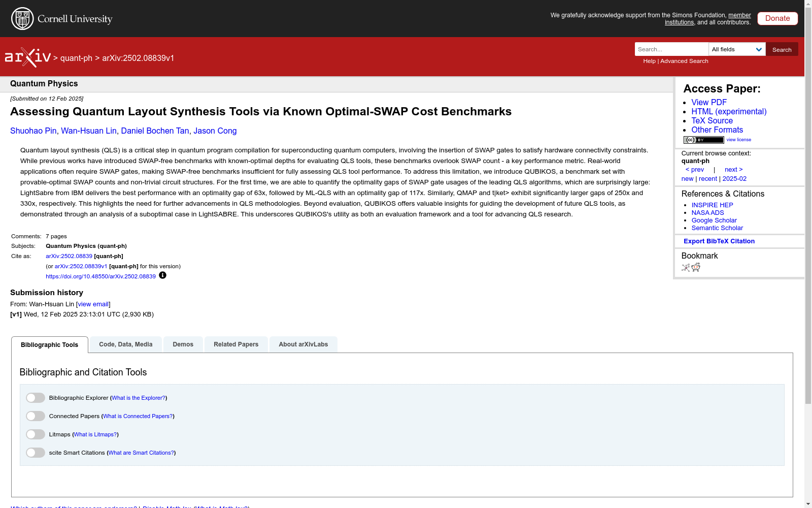Focus the Search text field
The width and height of the screenshot is (812, 508).
pyautogui.click(x=671, y=49)
